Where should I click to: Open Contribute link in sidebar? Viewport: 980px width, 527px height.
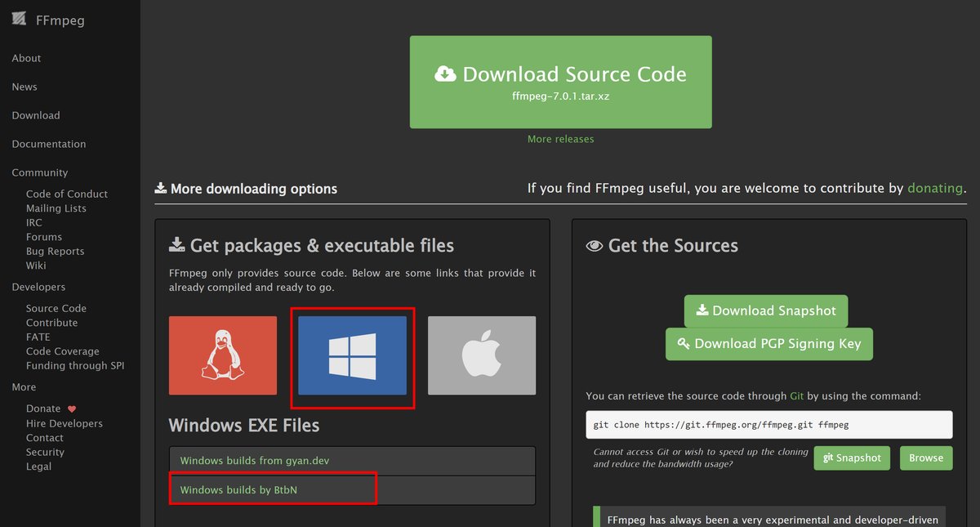52,323
